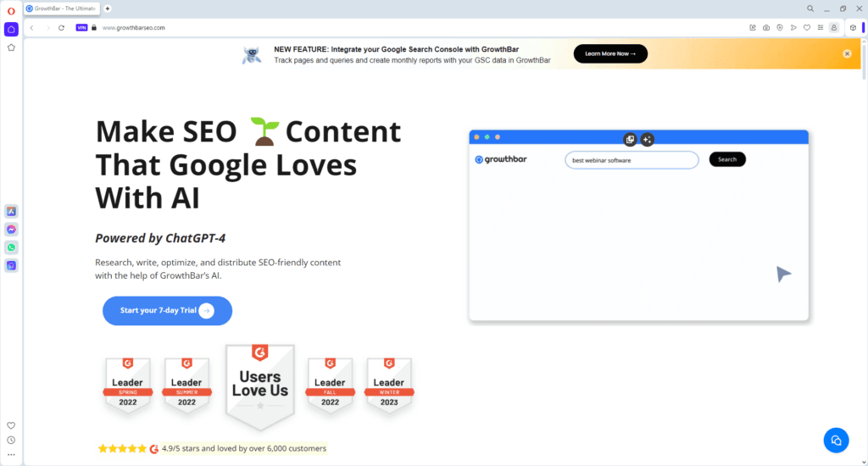Reload the current page
The height and width of the screenshot is (466, 868).
(x=61, y=28)
